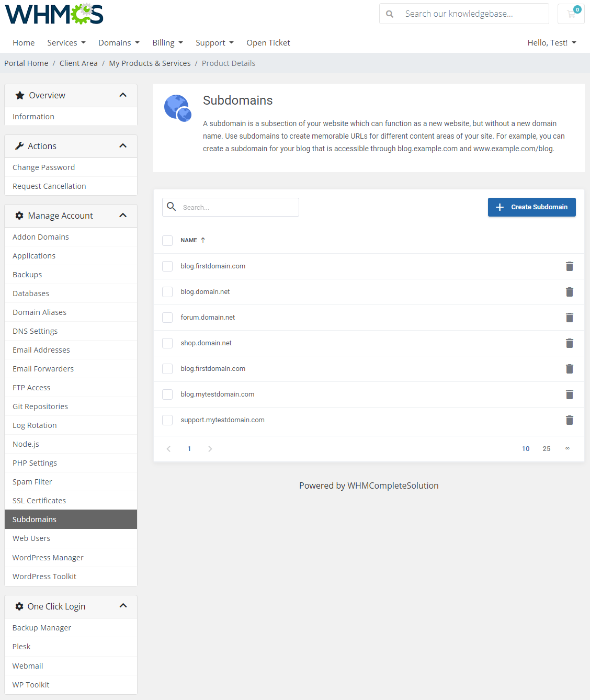This screenshot has width=590, height=700.
Task: Click the WHMCS logo
Action: (x=54, y=14)
